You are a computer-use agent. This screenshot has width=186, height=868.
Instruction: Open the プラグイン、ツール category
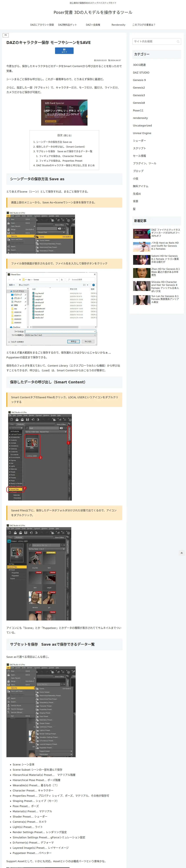click(x=144, y=163)
